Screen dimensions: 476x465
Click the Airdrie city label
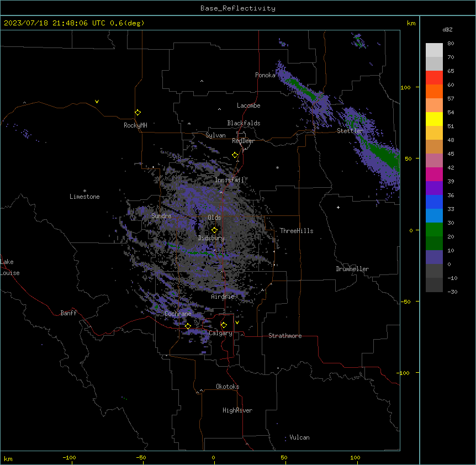(223, 297)
